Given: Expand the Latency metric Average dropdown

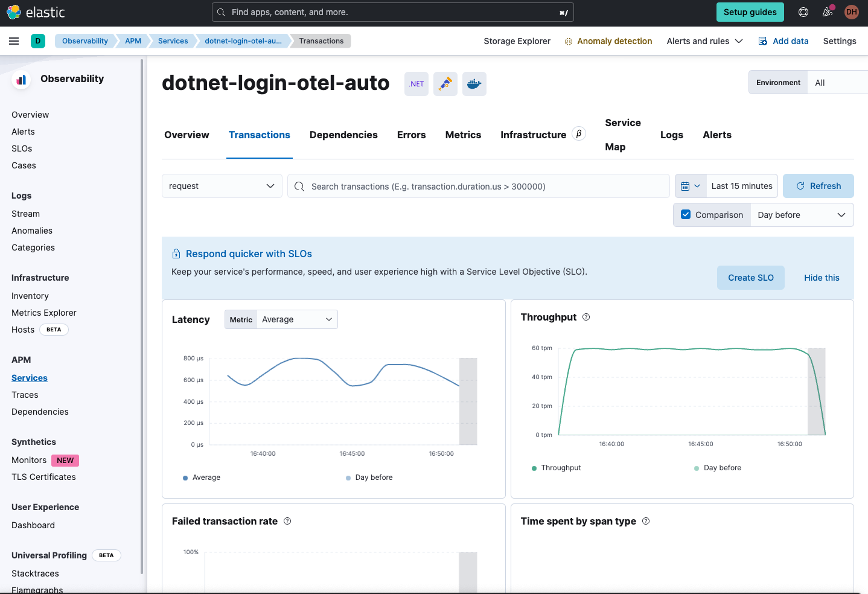Looking at the screenshot, I should click(297, 319).
